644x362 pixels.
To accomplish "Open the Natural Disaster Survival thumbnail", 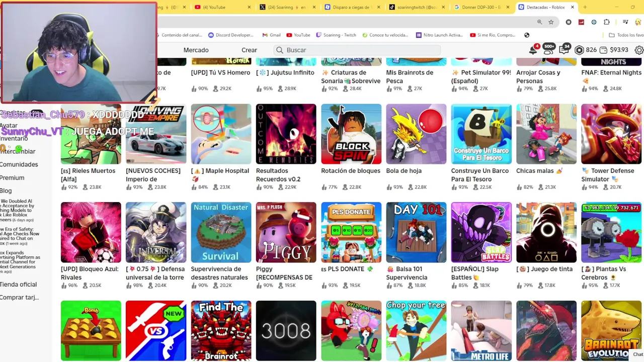I will point(221,232).
